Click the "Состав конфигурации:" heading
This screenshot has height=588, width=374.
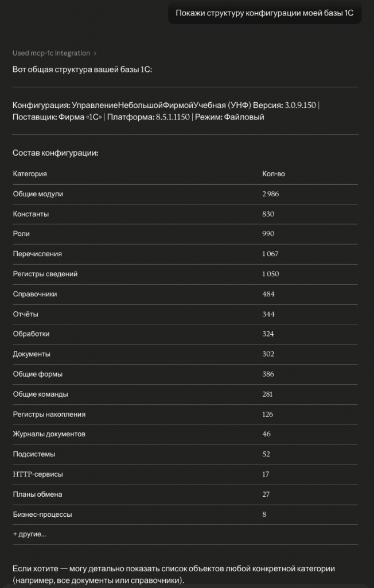(x=56, y=153)
